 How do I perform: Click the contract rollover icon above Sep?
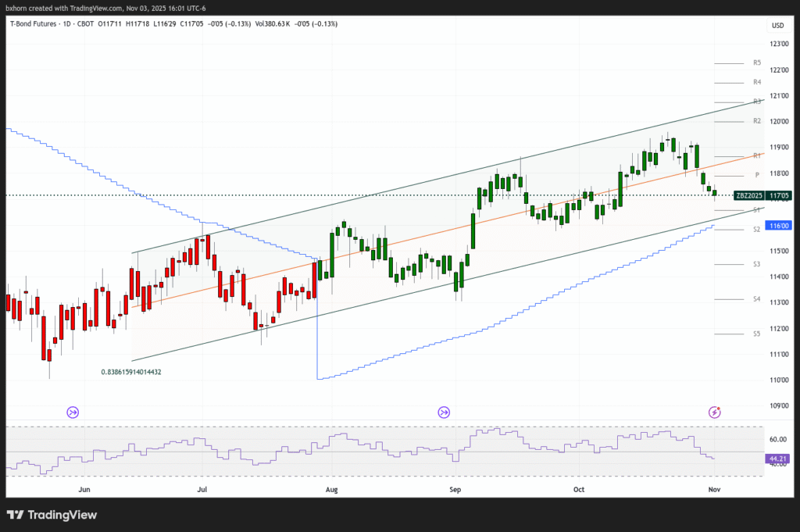pos(444,412)
